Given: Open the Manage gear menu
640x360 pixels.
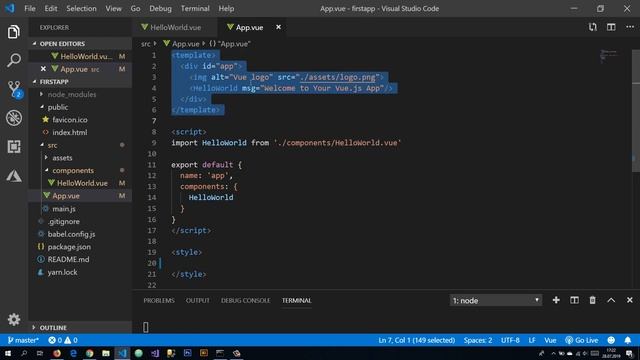Looking at the screenshot, I should pos(14,319).
